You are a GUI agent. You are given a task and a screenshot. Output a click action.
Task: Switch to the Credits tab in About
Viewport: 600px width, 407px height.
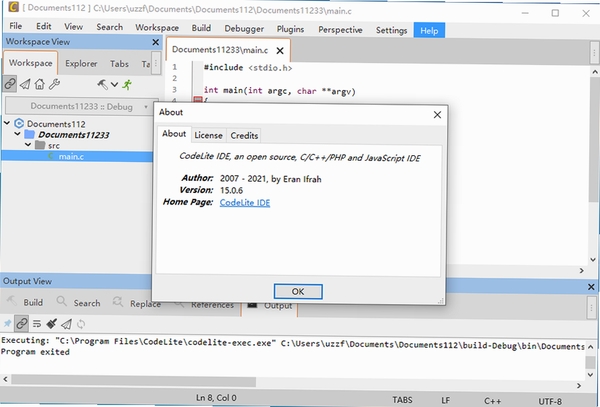point(244,136)
